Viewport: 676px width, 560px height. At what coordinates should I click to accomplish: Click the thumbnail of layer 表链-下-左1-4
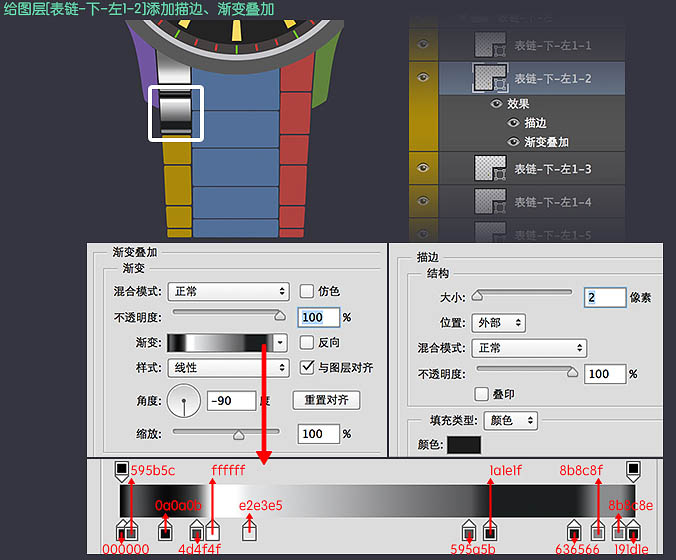point(490,201)
